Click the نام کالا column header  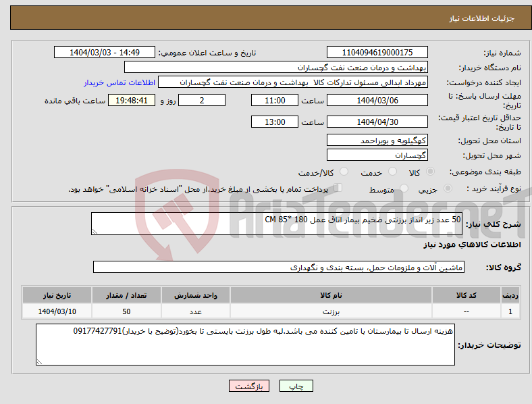pyautogui.click(x=331, y=295)
